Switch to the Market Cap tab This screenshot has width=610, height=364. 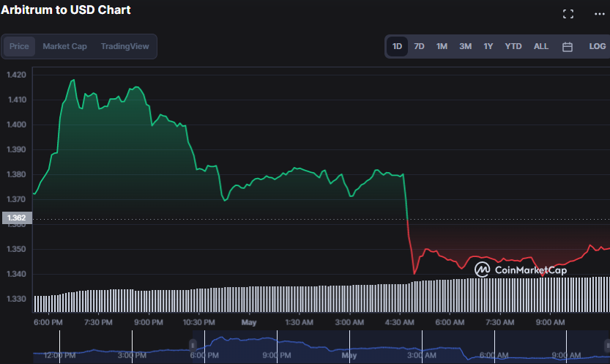[x=64, y=46]
